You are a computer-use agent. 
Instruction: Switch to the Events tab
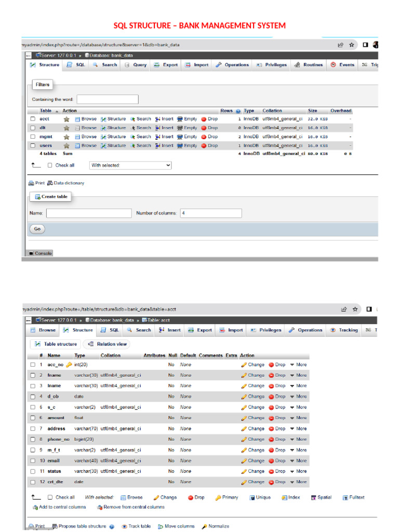(343, 65)
